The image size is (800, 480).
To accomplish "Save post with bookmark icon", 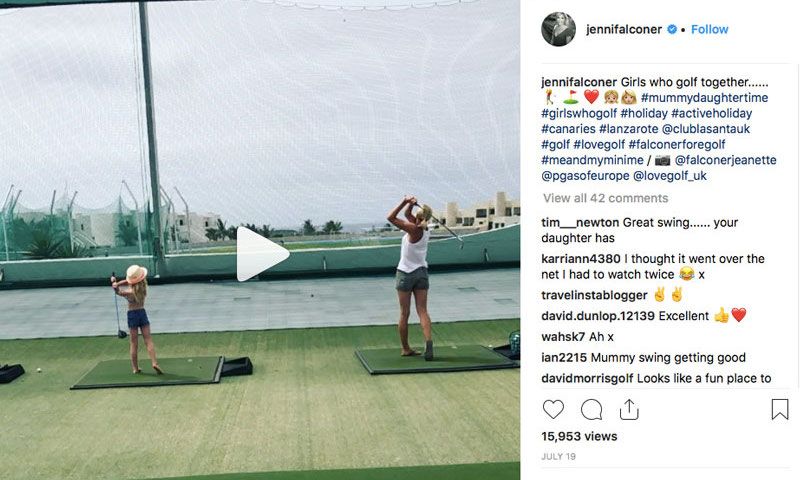I will [x=780, y=409].
